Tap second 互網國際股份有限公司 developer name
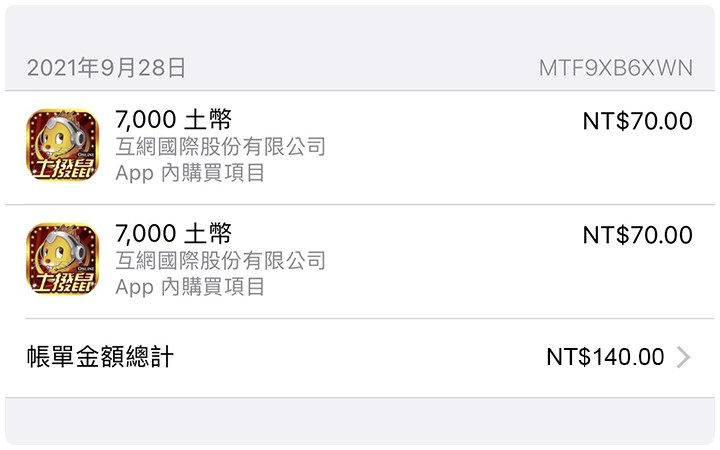 220,260
